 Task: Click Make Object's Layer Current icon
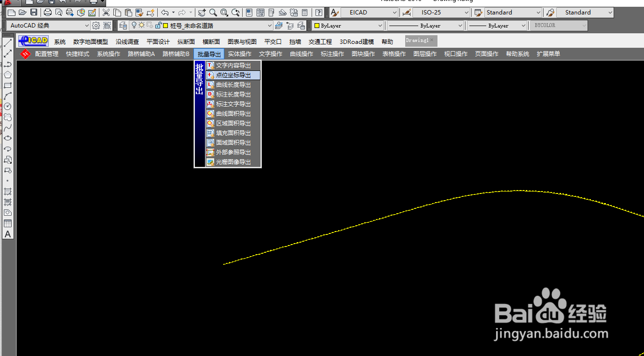pos(278,26)
